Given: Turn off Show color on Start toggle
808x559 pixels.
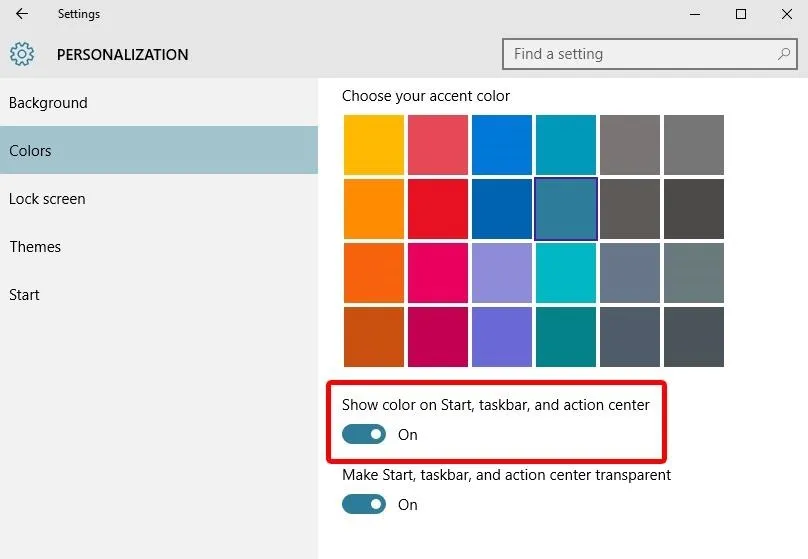Looking at the screenshot, I should [364, 434].
